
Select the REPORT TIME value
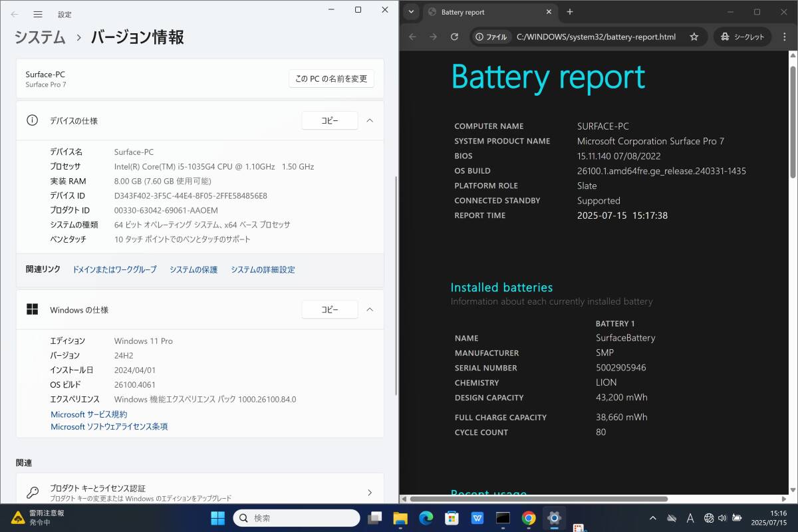[x=622, y=215]
